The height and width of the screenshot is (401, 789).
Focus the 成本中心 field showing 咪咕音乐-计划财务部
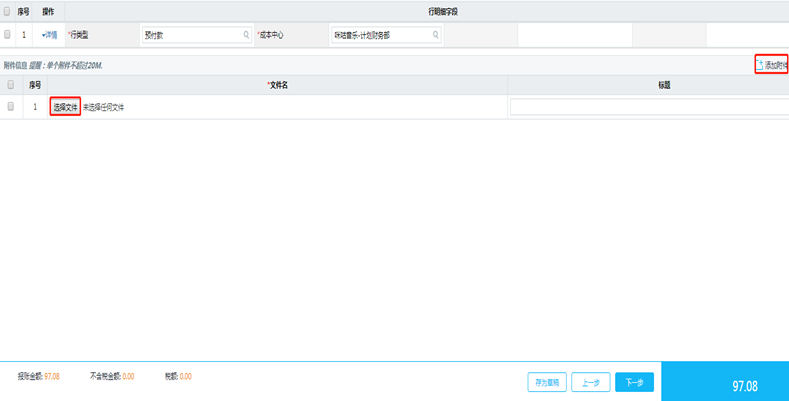[x=386, y=35]
